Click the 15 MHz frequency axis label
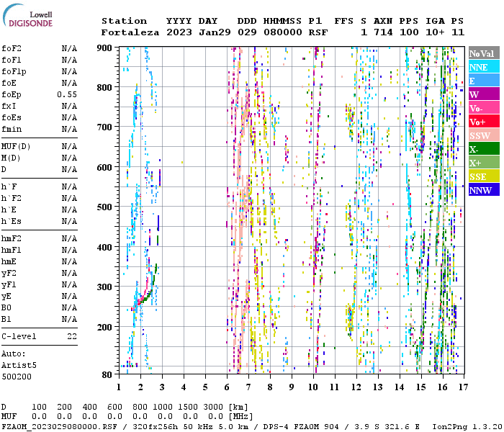This screenshot has height=432, width=504. (x=421, y=387)
